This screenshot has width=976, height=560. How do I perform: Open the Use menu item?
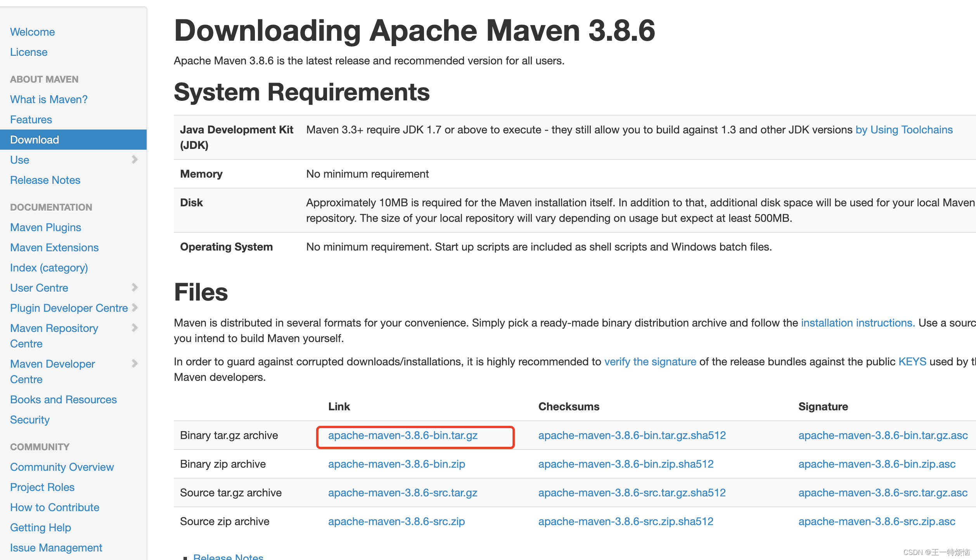pyautogui.click(x=19, y=160)
